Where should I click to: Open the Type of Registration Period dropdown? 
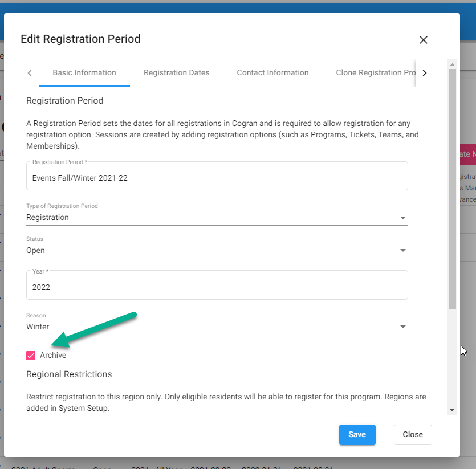[x=217, y=218]
